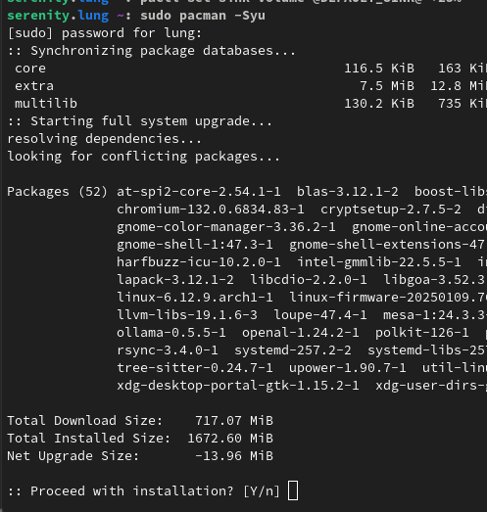
Task: Click the 'looking for conflicting packages...' line
Action: 144,157
